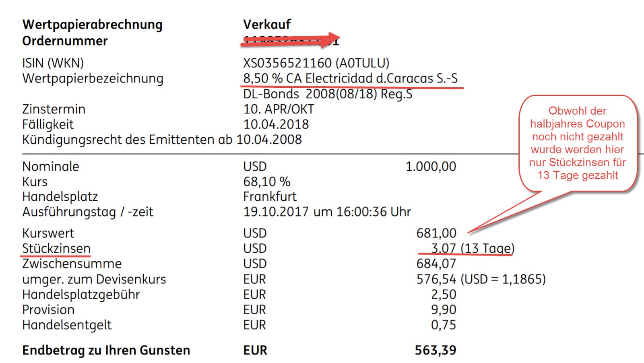Click the Nominale amount 1.000,00
This screenshot has height=363, width=644.
tap(431, 167)
